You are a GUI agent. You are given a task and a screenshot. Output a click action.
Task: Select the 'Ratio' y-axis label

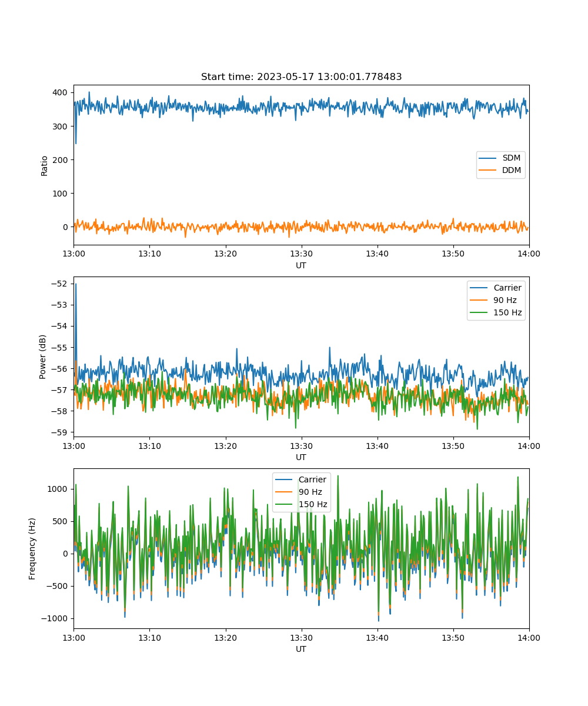click(45, 165)
